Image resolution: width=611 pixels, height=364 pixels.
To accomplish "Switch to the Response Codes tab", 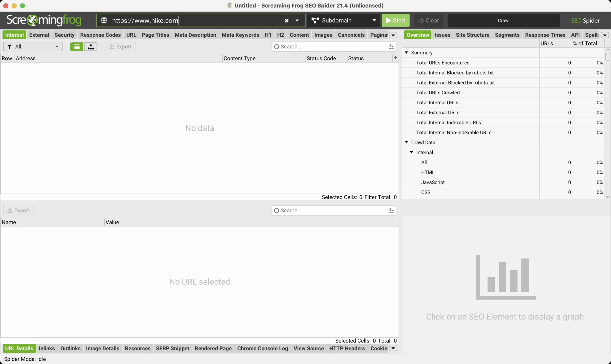I will coord(100,35).
